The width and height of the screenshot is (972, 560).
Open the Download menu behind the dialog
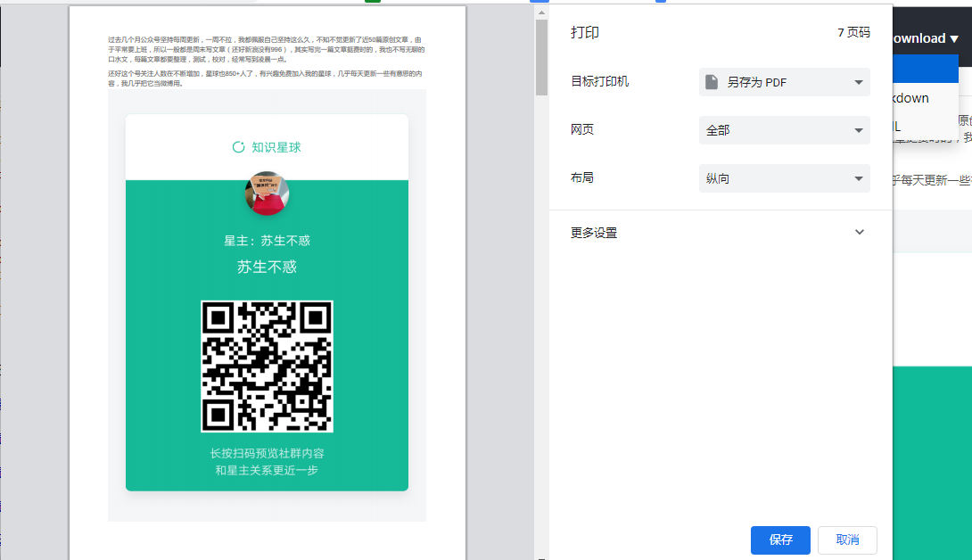tap(926, 38)
